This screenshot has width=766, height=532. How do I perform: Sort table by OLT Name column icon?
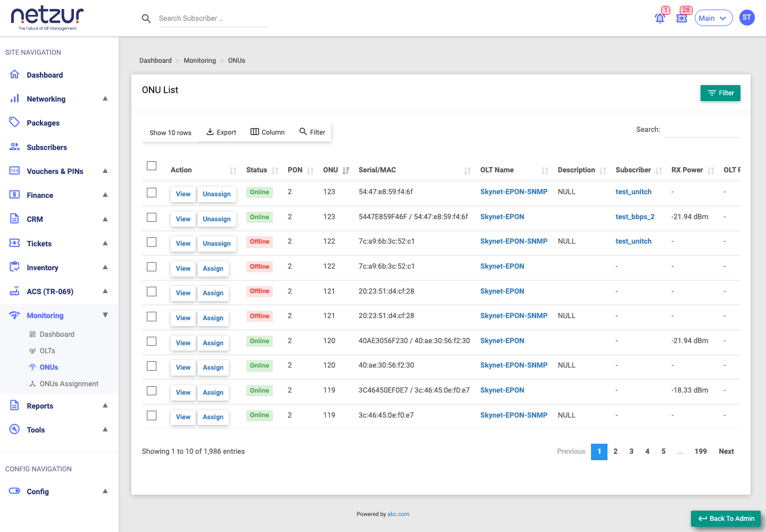coord(545,171)
